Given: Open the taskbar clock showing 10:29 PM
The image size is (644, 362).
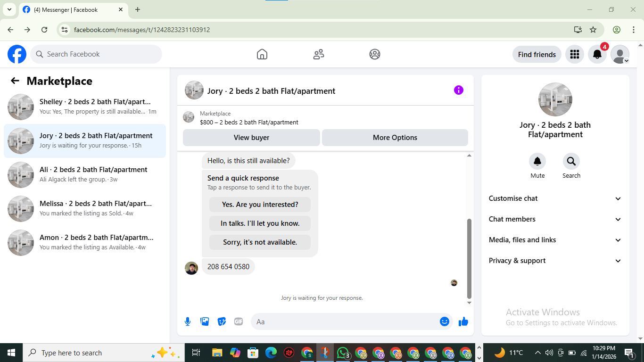Looking at the screenshot, I should click(x=603, y=353).
